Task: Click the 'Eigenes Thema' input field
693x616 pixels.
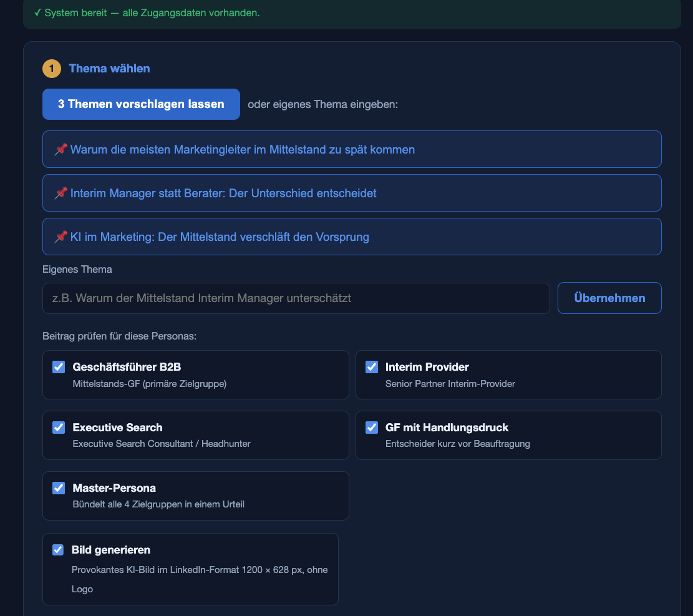Action: 296,298
